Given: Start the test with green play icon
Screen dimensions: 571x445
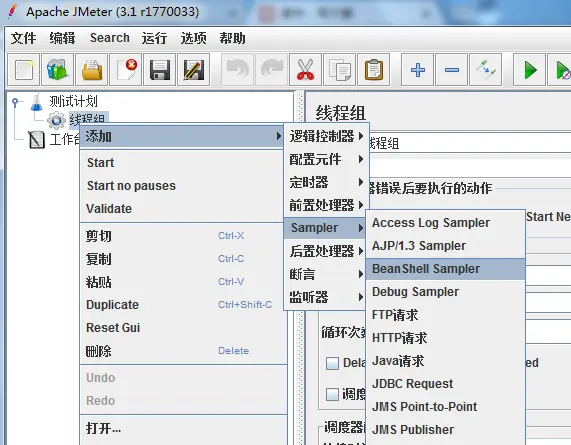Looking at the screenshot, I should click(529, 70).
